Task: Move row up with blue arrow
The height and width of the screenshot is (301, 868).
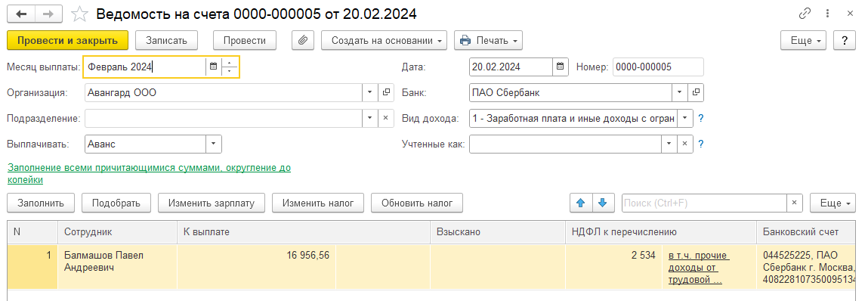Action: click(581, 203)
